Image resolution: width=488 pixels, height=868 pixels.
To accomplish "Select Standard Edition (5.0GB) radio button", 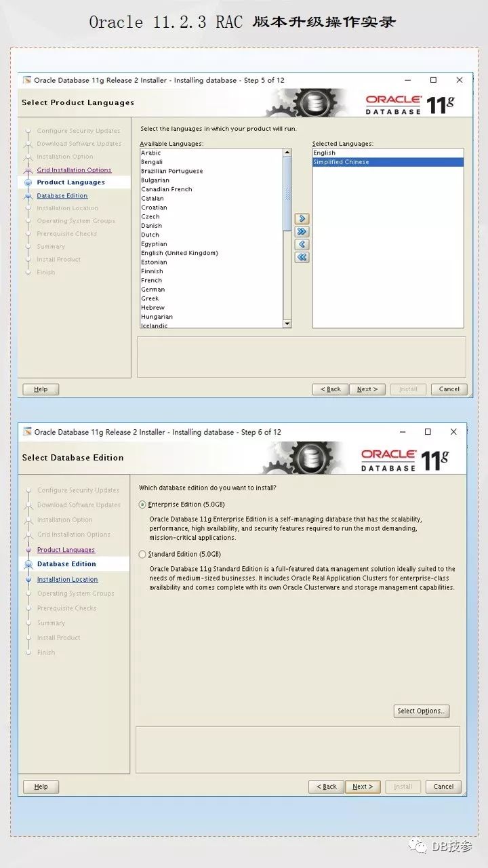I will tap(142, 554).
